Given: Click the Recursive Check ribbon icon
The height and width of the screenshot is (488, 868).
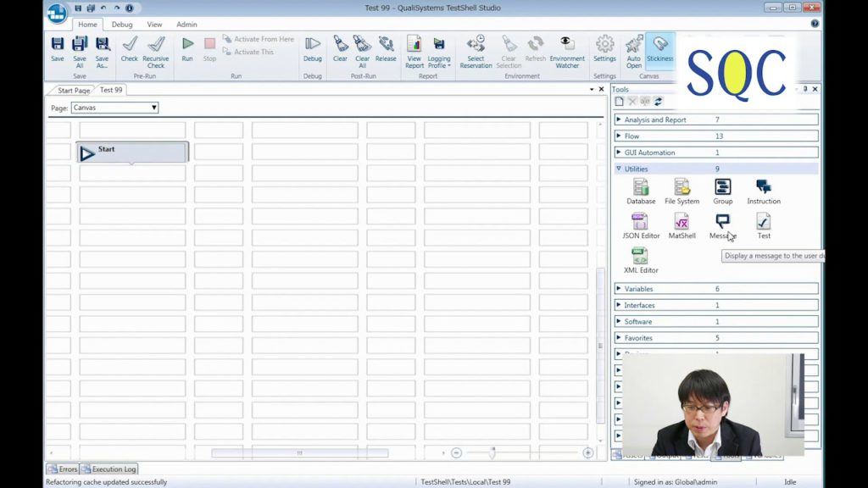Looking at the screenshot, I should point(156,49).
